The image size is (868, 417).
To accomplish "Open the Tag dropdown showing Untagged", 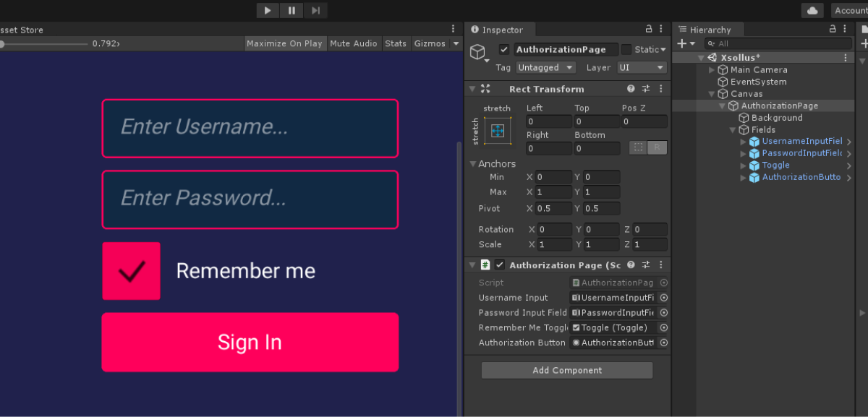I will pos(545,67).
